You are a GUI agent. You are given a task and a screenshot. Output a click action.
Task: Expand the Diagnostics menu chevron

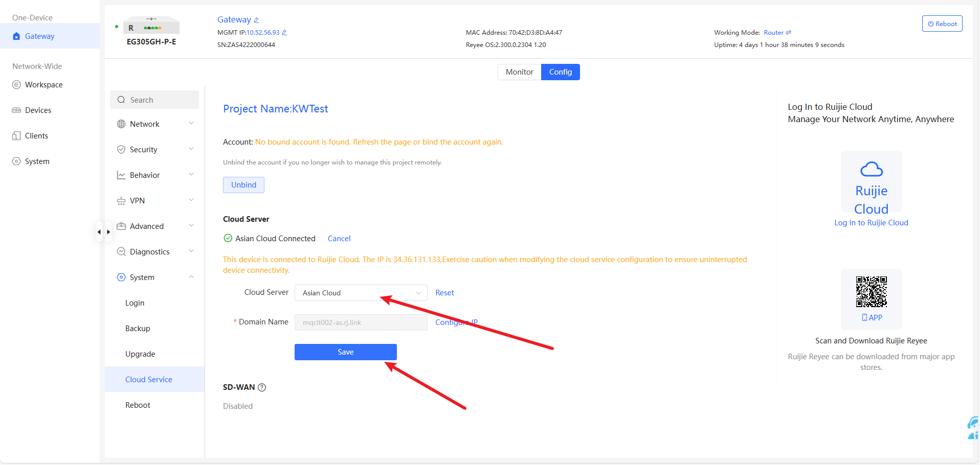pos(191,251)
